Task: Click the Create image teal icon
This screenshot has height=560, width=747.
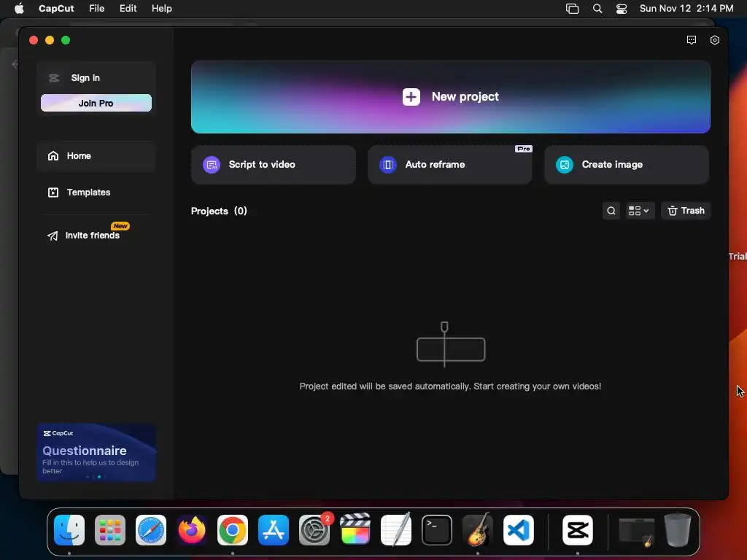Action: point(565,165)
